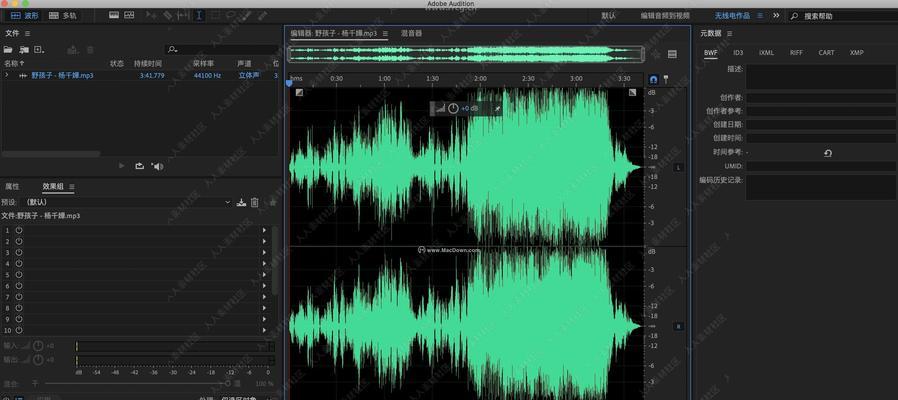Reset the time reference with the undo icon
The image size is (898, 400).
pos(827,153)
